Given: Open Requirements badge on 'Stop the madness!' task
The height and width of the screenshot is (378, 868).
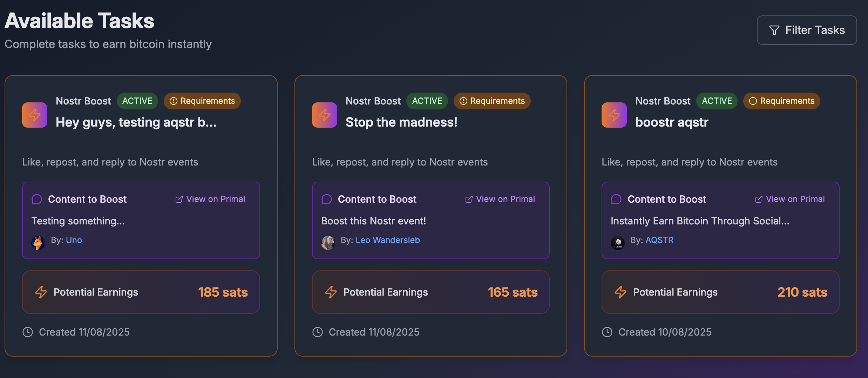Looking at the screenshot, I should [492, 101].
